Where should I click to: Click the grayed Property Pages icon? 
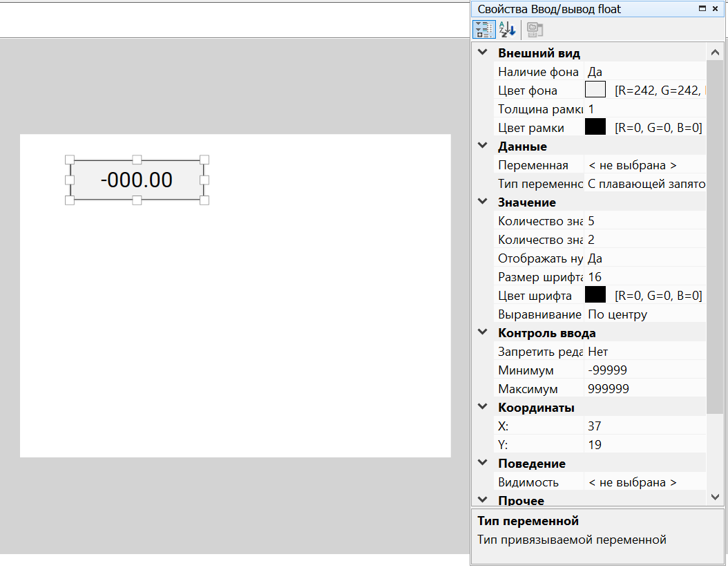pos(535,29)
